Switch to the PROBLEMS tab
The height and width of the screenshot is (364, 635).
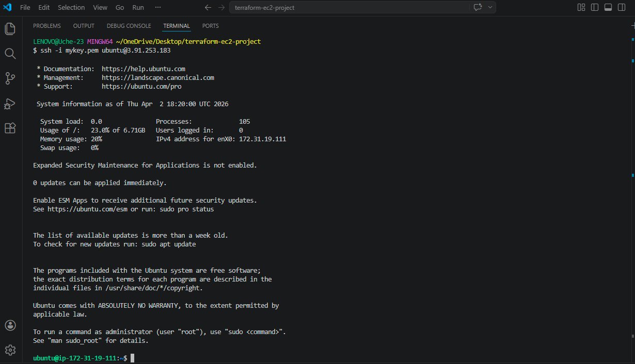(x=47, y=26)
